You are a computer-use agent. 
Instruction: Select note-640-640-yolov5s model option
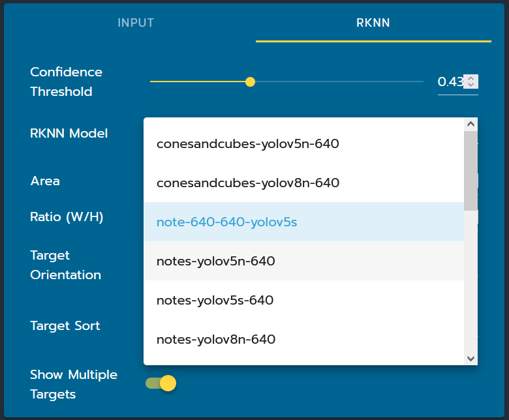coord(304,222)
